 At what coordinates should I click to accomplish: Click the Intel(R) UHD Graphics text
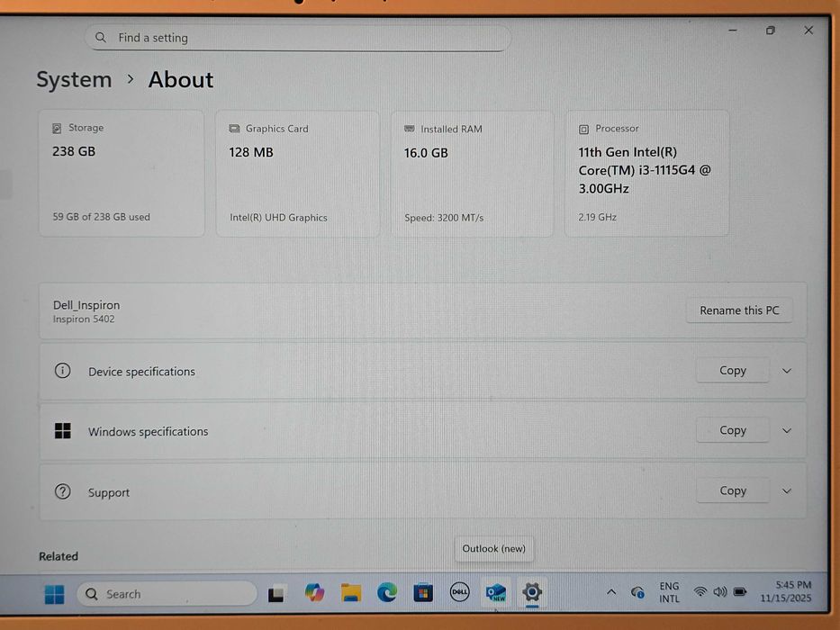pyautogui.click(x=278, y=218)
